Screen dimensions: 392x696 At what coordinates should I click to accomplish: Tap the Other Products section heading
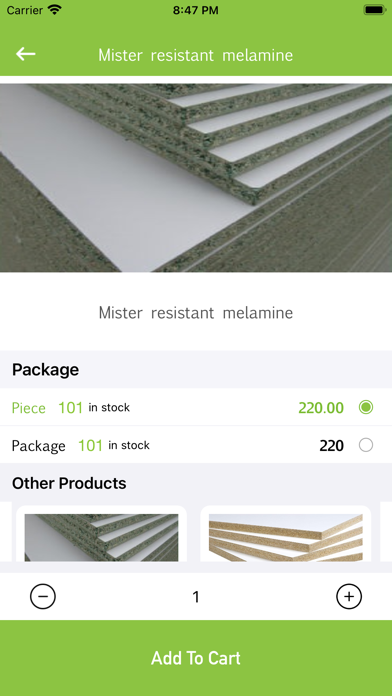pyautogui.click(x=69, y=483)
